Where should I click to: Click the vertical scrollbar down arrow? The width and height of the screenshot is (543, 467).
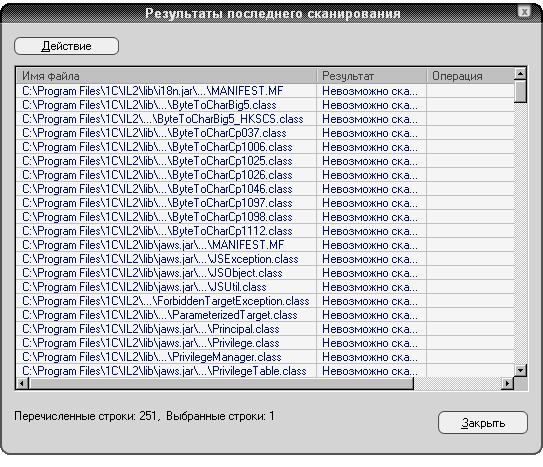tap(520, 370)
